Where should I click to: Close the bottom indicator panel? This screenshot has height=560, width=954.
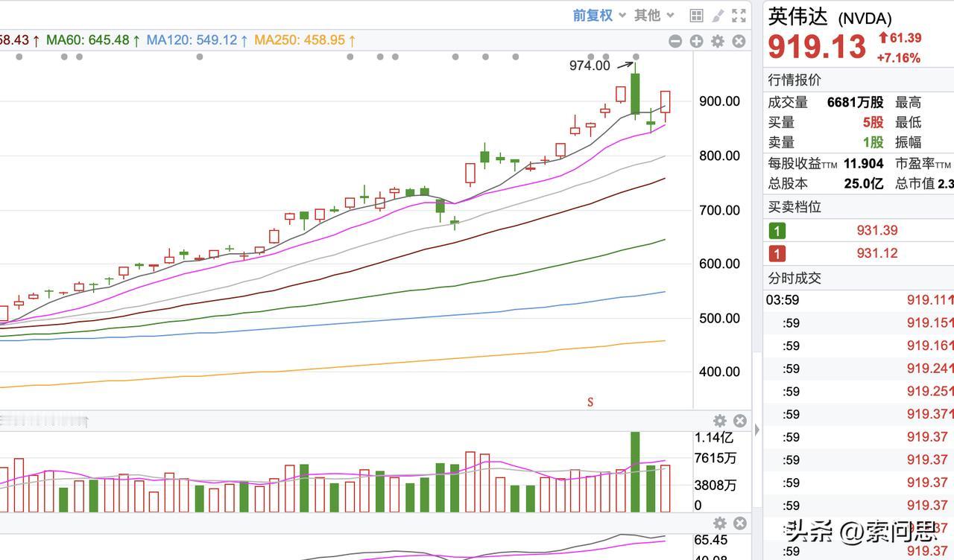pos(740,524)
